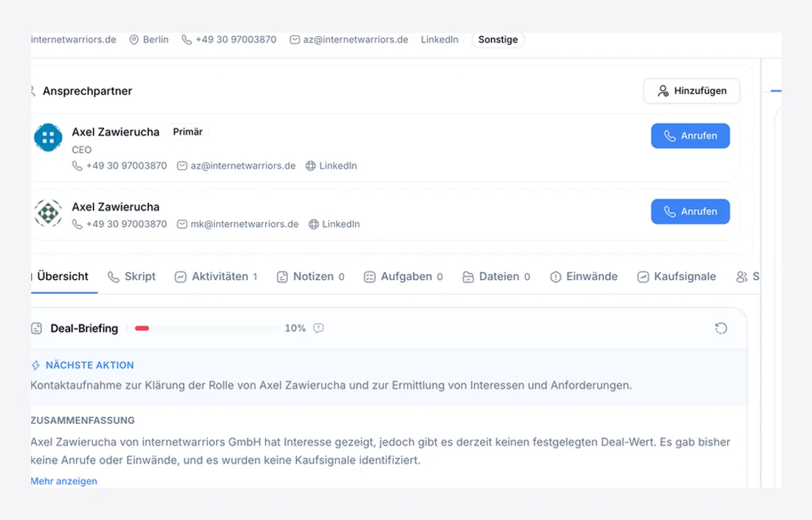Click the phone icon in the header bar
812x520 pixels.
[187, 40]
